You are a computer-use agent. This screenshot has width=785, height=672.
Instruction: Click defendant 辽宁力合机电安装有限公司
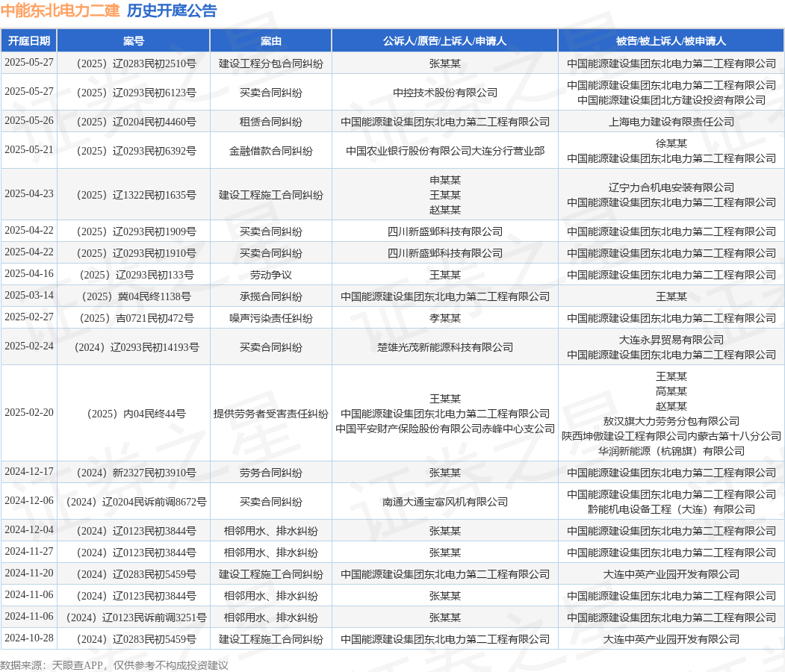coord(671,187)
